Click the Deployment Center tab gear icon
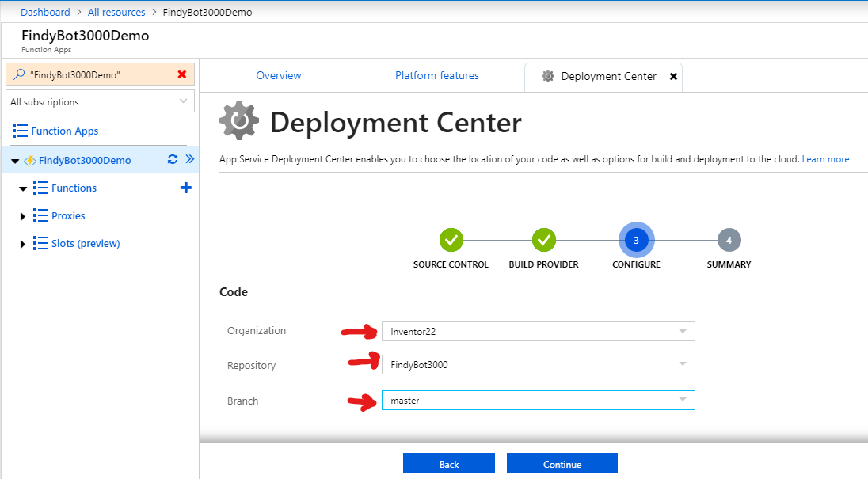This screenshot has width=868, height=479. pyautogui.click(x=547, y=76)
